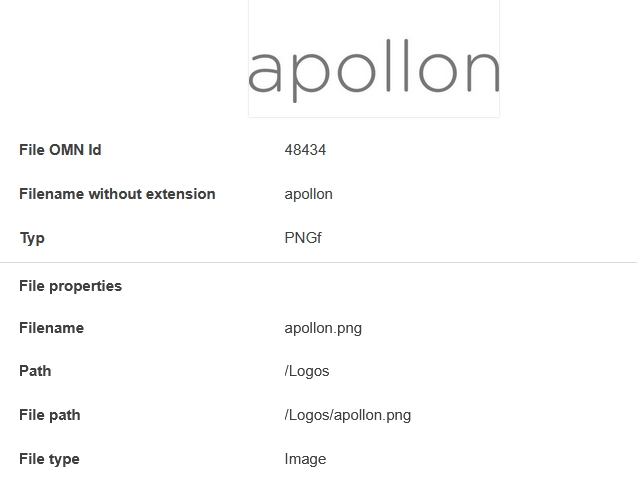Click the PNGf type value
The width and height of the screenshot is (637, 480).
[303, 238]
